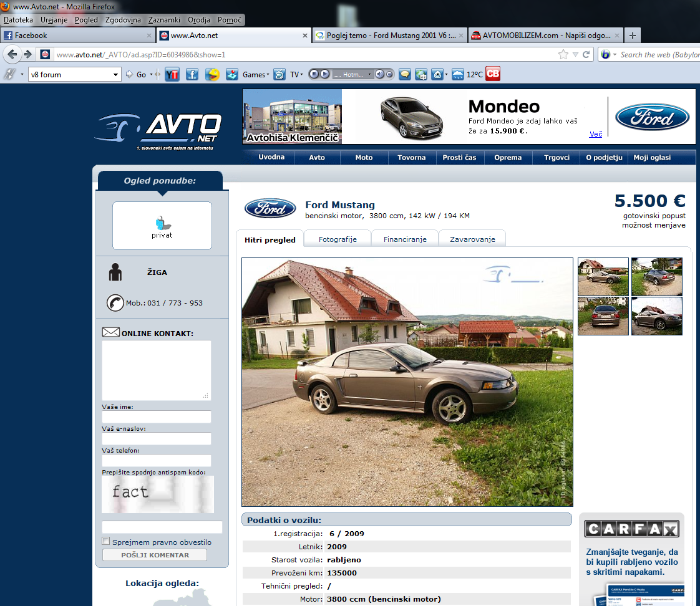Click the avto.net site identity icon

pyautogui.click(x=45, y=54)
